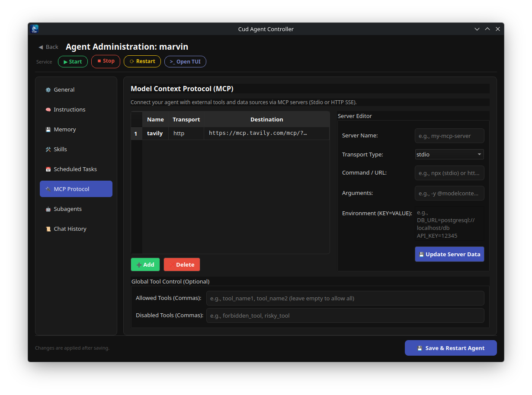Open the General settings section
This screenshot has width=532, height=395.
[x=76, y=90]
